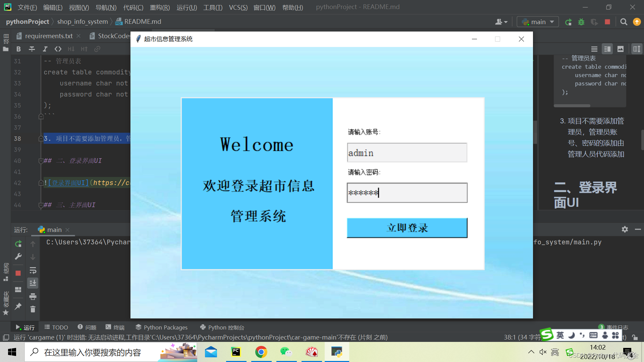Click the print icon in Run panel
Screen dimensions: 644x362
click(33, 296)
